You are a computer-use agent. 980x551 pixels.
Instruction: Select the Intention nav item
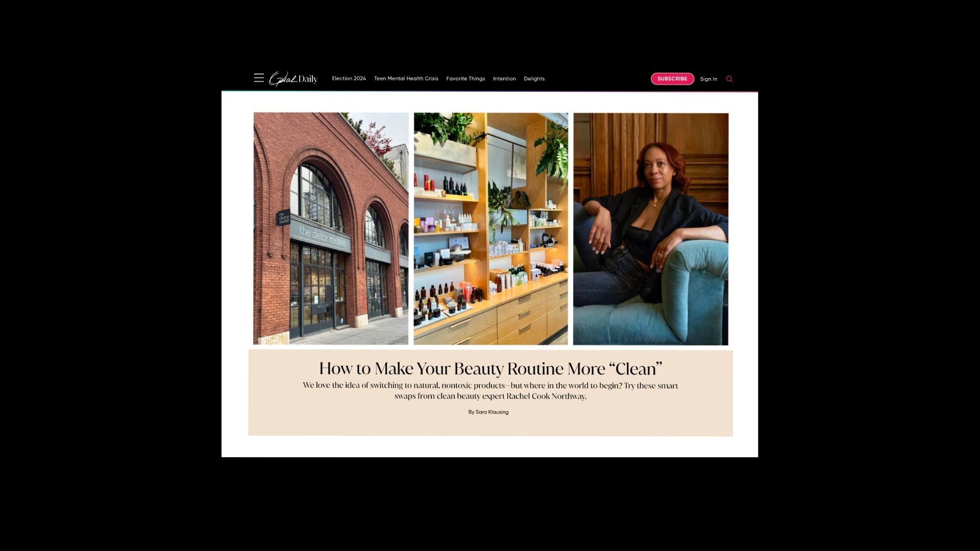[504, 79]
